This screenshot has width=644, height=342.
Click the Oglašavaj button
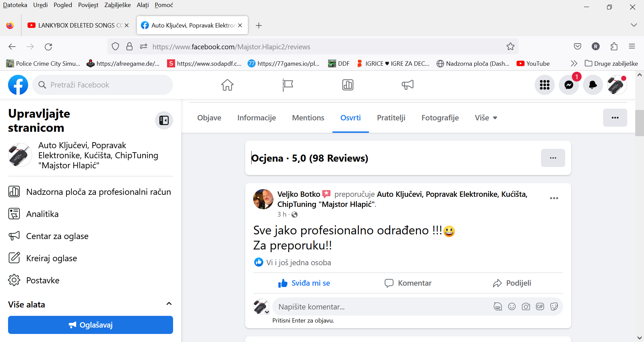pos(91,325)
